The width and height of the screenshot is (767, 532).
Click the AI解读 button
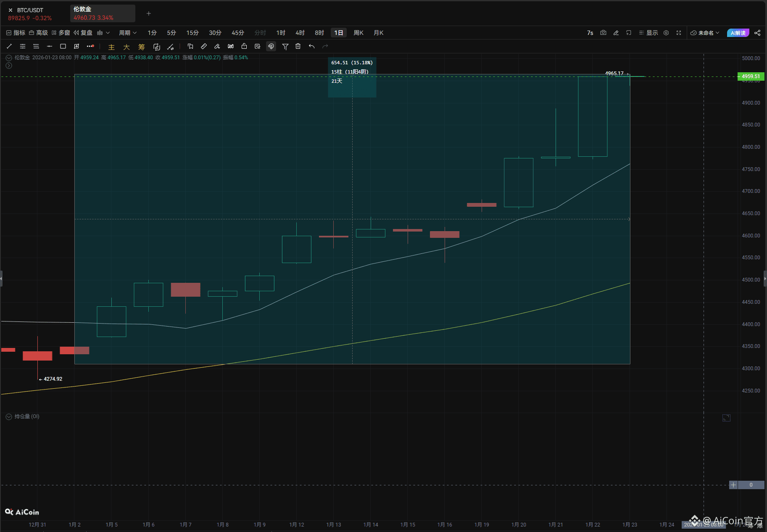pos(738,33)
